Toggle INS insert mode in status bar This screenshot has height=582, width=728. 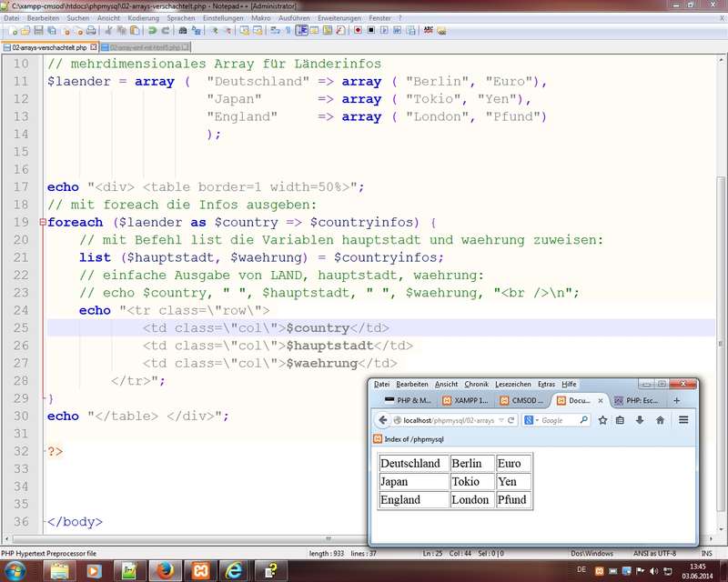click(707, 553)
